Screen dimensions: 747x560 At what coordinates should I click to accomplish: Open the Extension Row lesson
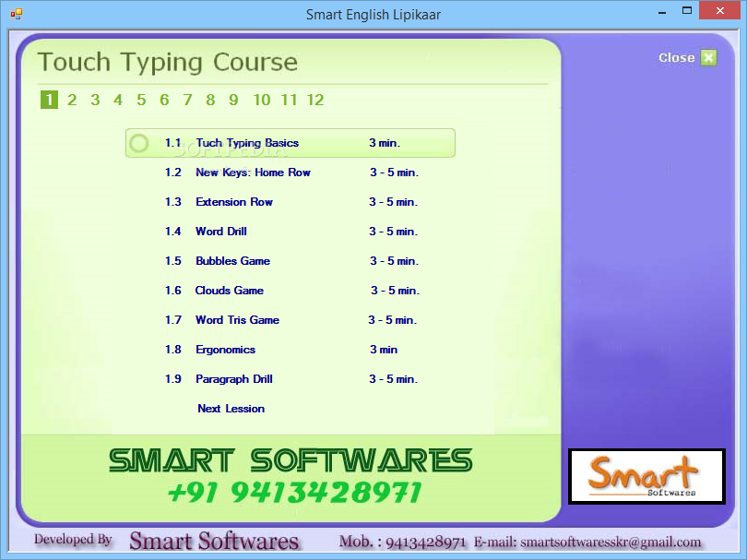coord(234,202)
